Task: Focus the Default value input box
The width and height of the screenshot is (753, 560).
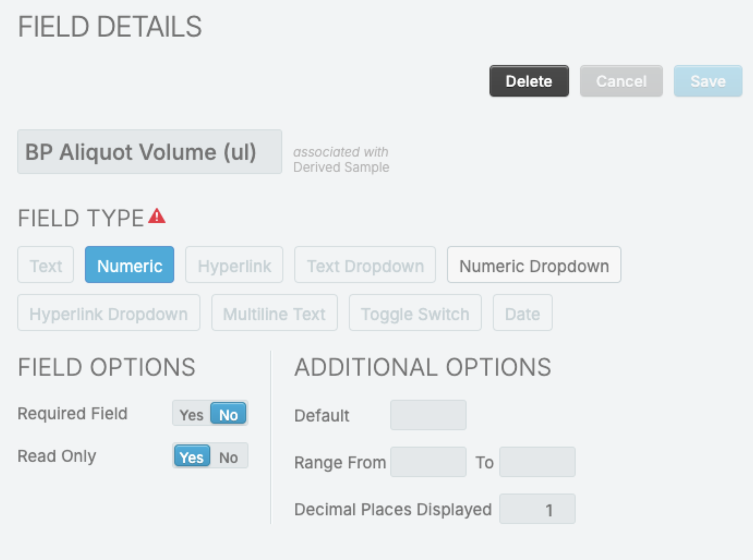Action: pos(428,415)
